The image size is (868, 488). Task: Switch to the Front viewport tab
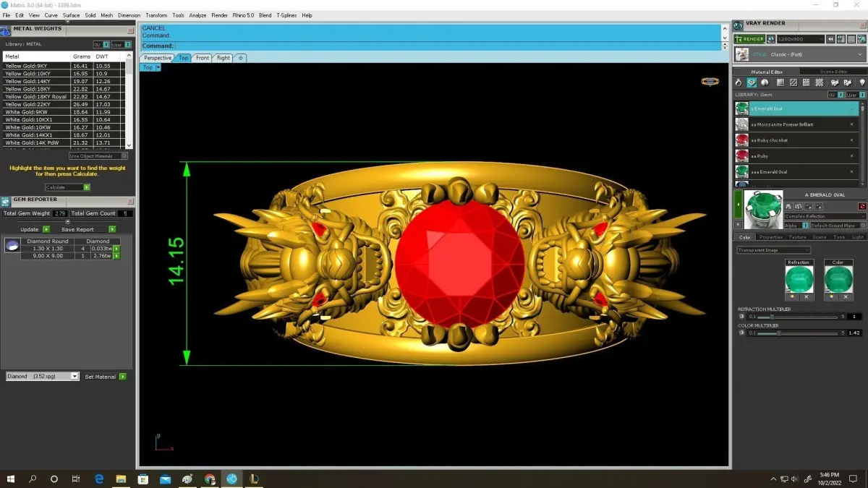[x=203, y=58]
